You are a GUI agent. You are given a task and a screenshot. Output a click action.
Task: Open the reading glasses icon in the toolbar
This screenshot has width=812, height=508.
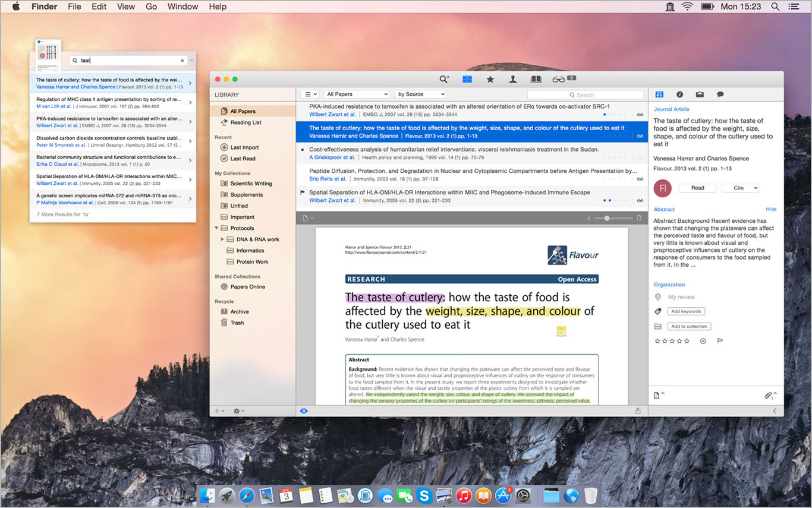pos(558,79)
